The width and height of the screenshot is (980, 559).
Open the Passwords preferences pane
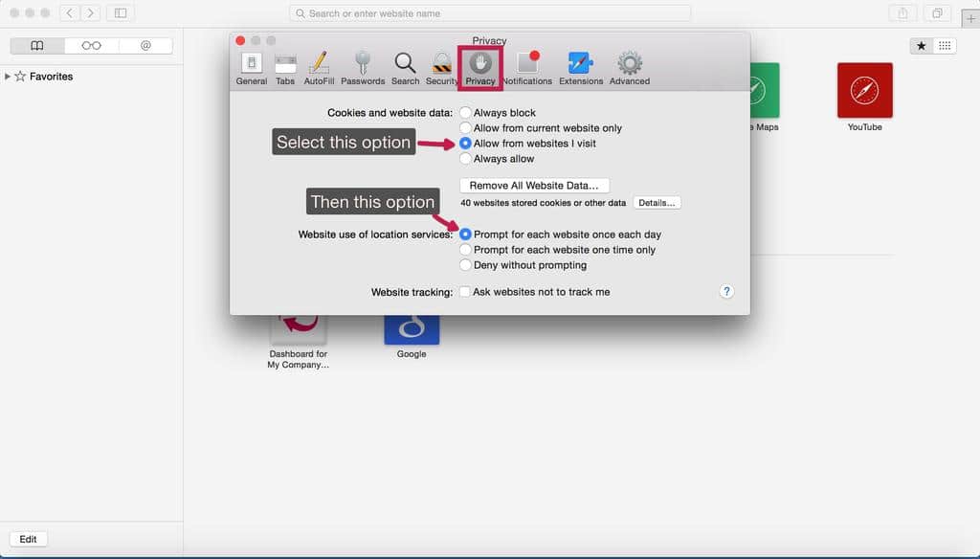[363, 68]
